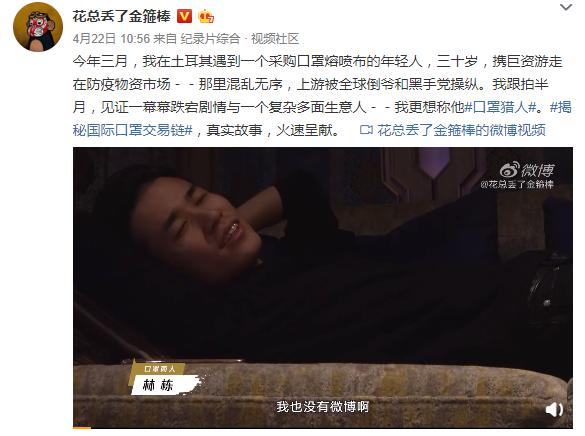This screenshot has height=436, width=585.
Task: Click the 林栋 name caption banner
Action: coord(164,385)
